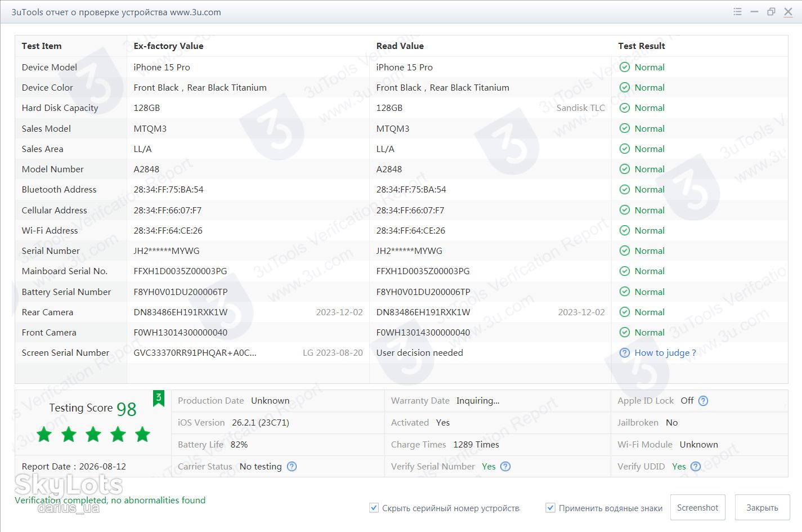Image resolution: width=802 pixels, height=532 pixels.
Task: Click the Normal check icon for Serial Number
Action: tap(625, 251)
